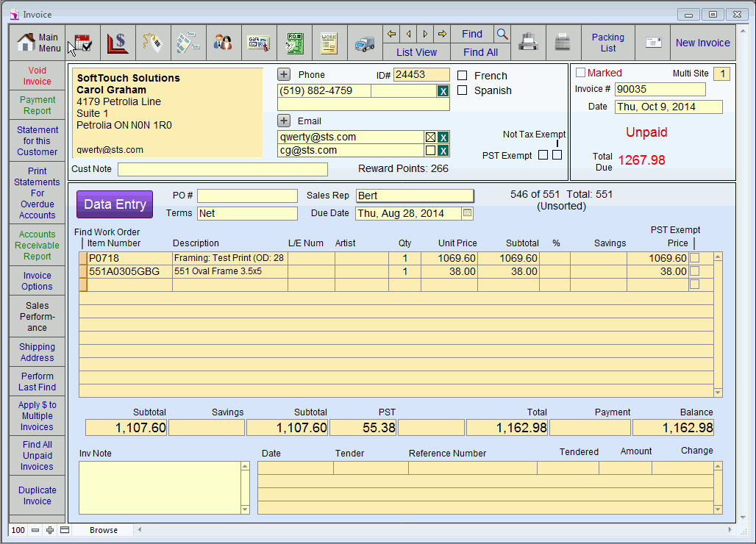Click the purple Data Entry button
The width and height of the screenshot is (756, 544).
point(115,204)
